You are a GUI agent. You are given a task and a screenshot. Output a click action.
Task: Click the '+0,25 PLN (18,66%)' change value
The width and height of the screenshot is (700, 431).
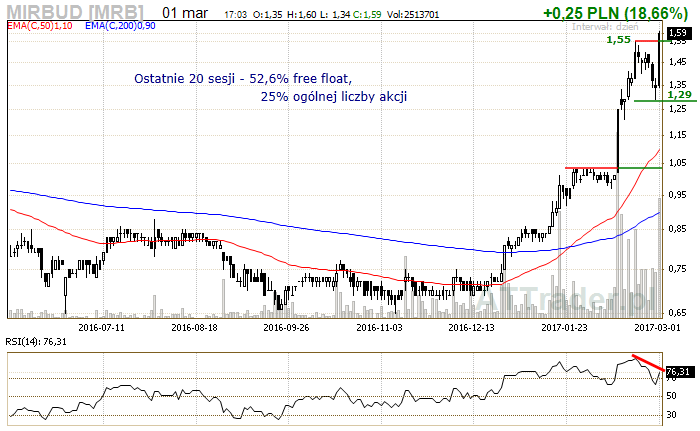[x=615, y=13]
